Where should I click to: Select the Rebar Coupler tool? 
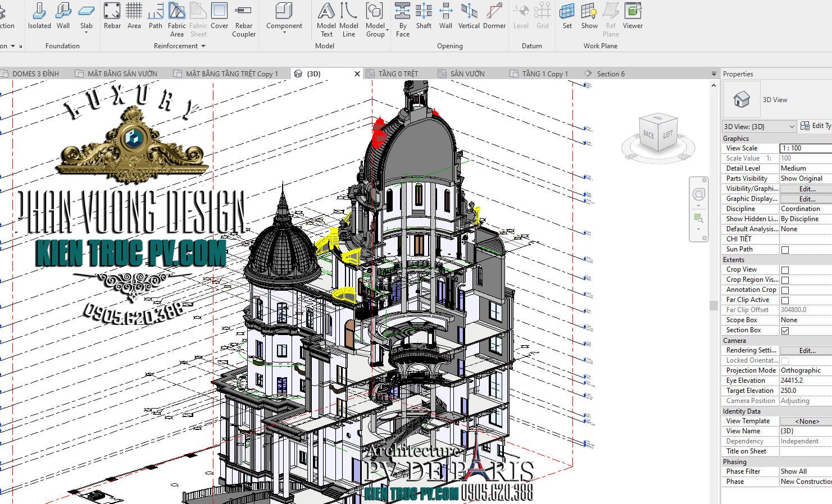(244, 20)
